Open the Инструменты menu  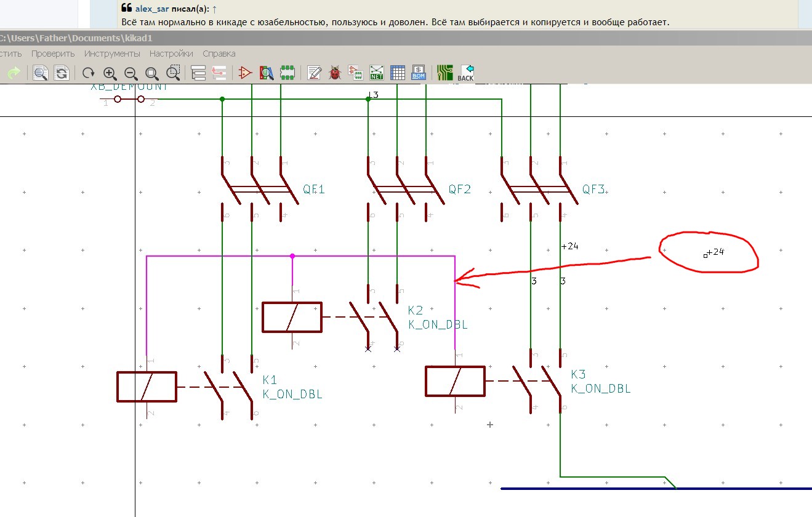(x=112, y=54)
